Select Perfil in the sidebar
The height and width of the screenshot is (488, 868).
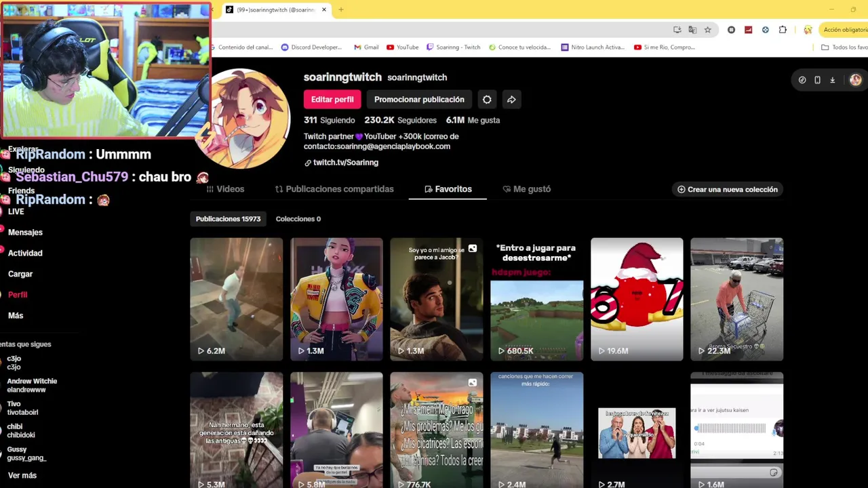click(18, 295)
